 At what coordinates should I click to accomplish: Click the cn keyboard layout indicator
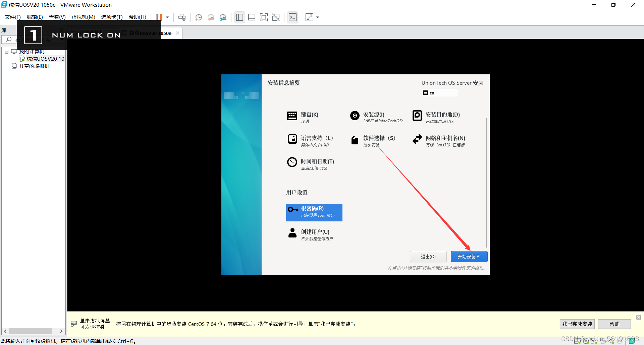pyautogui.click(x=440, y=93)
